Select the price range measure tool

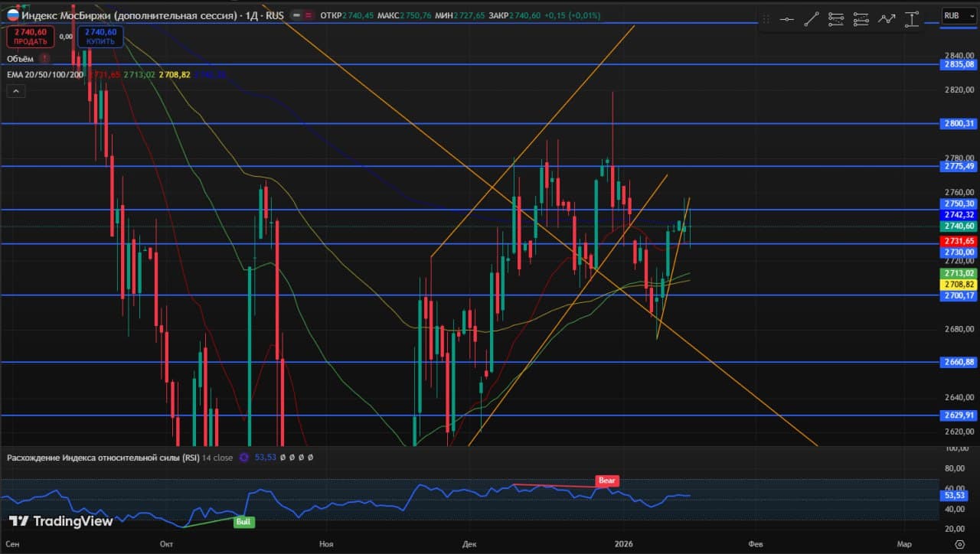(x=911, y=19)
